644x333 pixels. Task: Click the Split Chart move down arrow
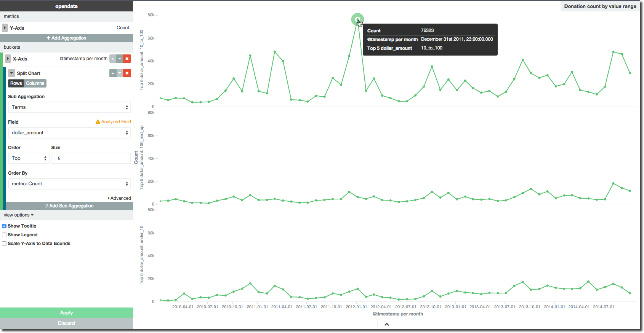tap(120, 73)
